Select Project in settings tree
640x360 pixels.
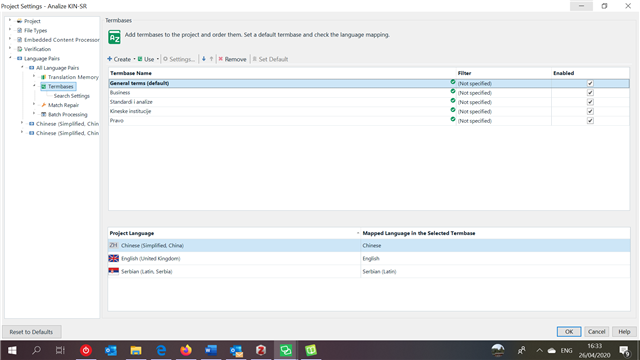click(32, 21)
